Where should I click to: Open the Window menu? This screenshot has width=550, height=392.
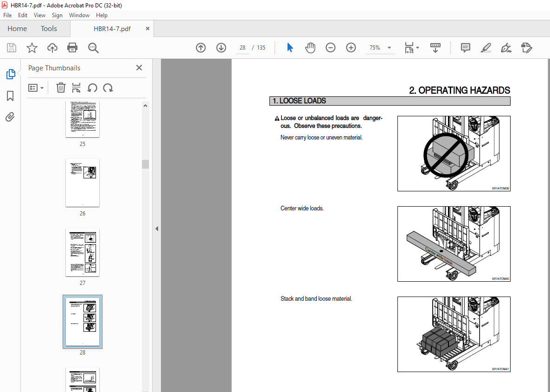79,15
